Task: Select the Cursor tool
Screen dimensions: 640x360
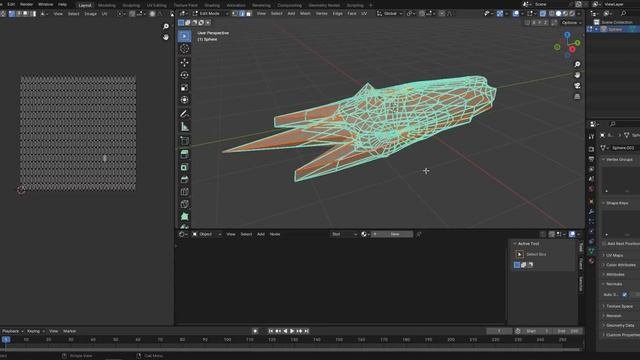Action: (x=184, y=49)
